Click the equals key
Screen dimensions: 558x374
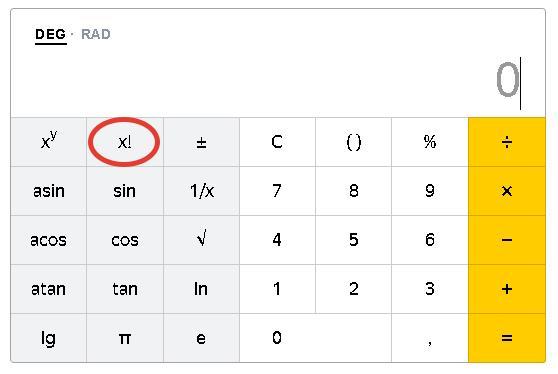507,338
